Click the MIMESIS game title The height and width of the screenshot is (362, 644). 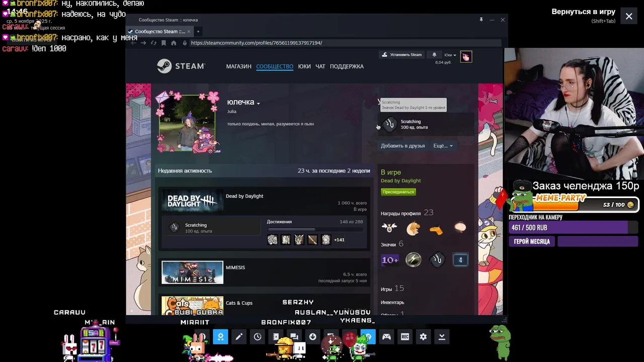pyautogui.click(x=235, y=267)
